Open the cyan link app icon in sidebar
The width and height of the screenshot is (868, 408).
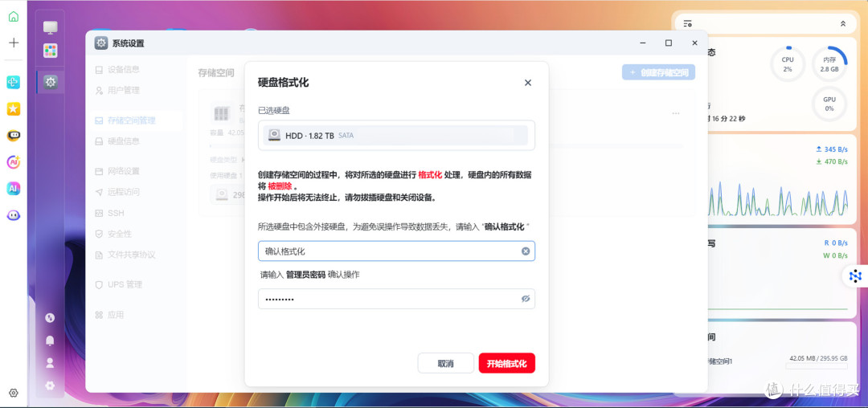tap(14, 83)
